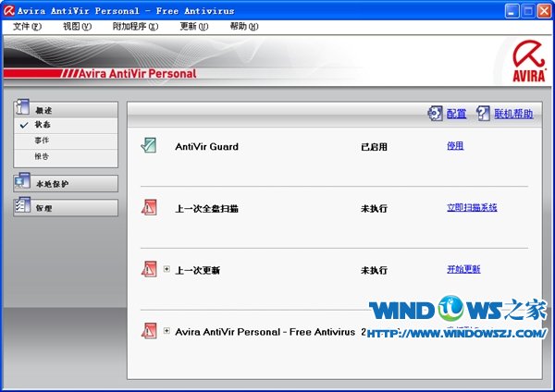Click the 概述 info icon in sidebar
Viewport: 555px width, 392px height.
(x=22, y=108)
